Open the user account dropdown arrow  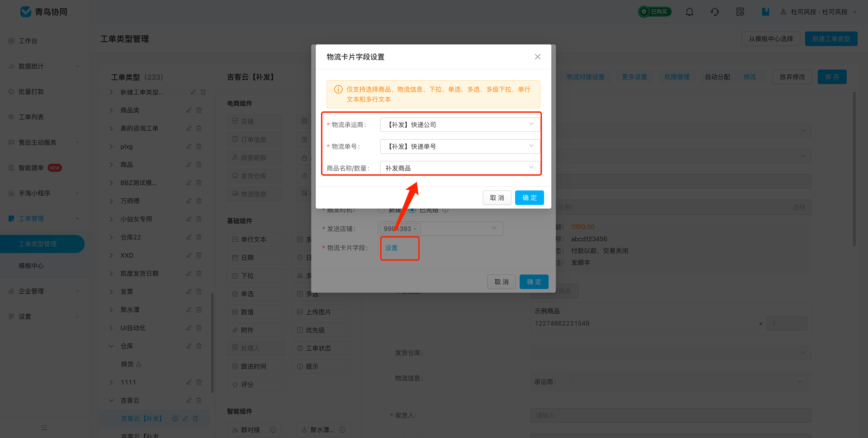click(x=855, y=12)
